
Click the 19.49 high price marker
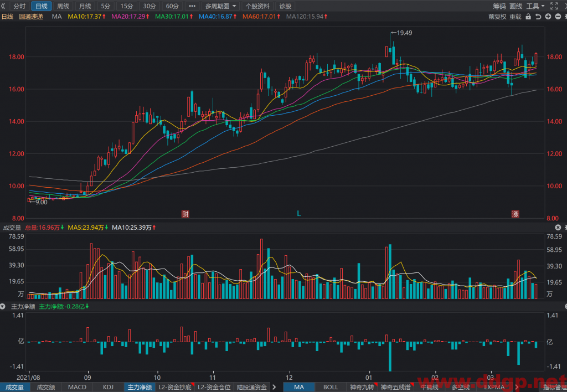[401, 33]
